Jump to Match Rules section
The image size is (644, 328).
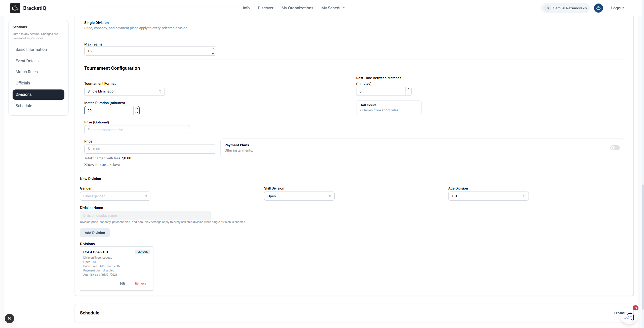pos(38,72)
